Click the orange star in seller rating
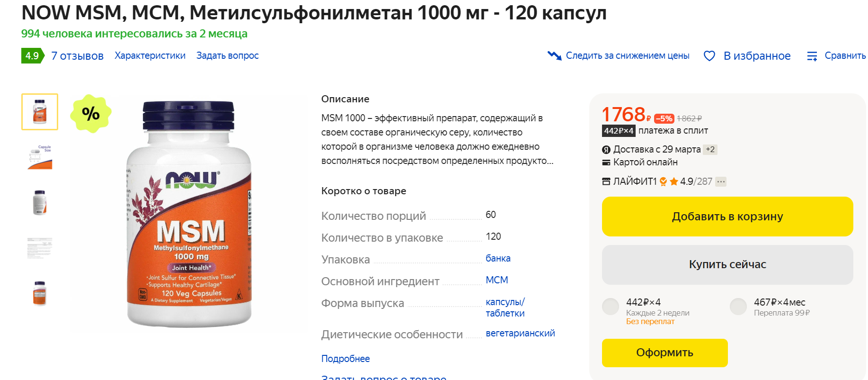The height and width of the screenshot is (380, 868). (x=673, y=181)
